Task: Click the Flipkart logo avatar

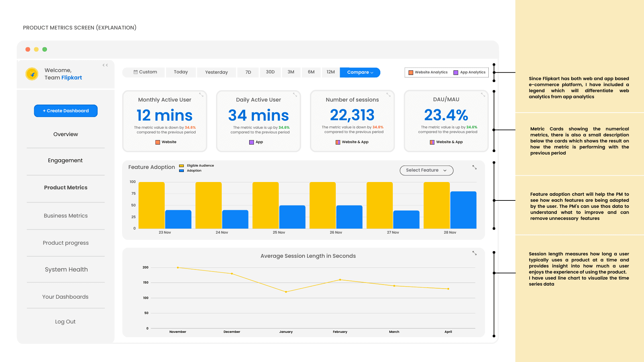Action: pyautogui.click(x=32, y=74)
